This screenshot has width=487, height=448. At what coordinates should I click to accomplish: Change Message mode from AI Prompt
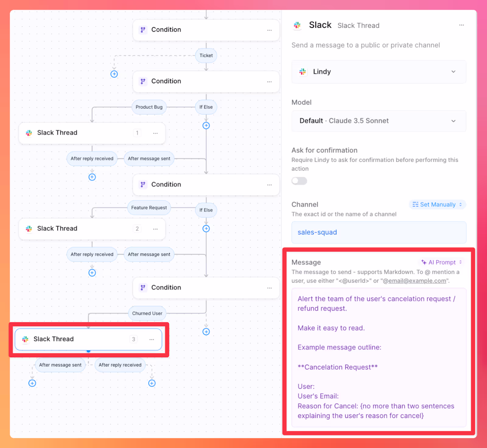442,262
